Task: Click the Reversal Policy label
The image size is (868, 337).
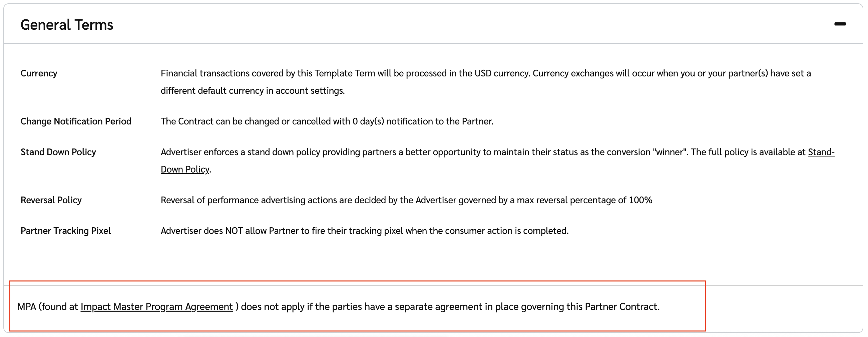Action: click(x=51, y=200)
